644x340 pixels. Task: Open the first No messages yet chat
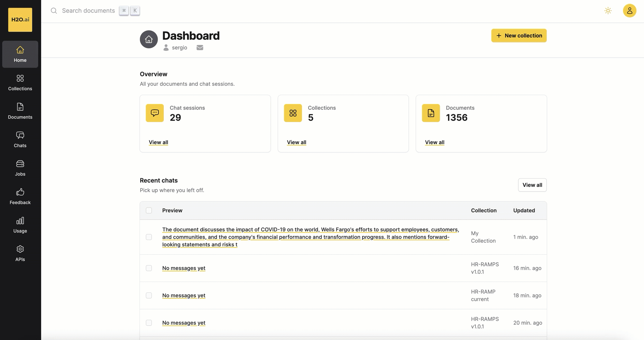(x=184, y=268)
